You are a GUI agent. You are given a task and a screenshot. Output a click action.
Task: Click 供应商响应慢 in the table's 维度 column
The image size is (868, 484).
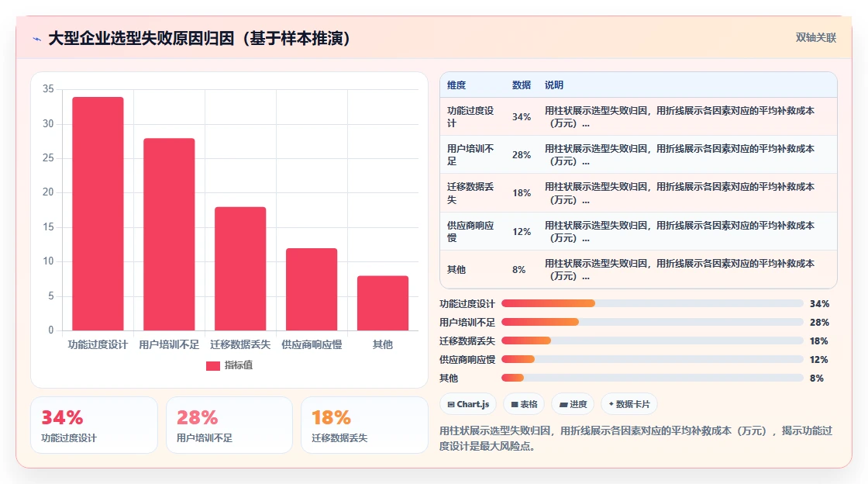click(470, 231)
